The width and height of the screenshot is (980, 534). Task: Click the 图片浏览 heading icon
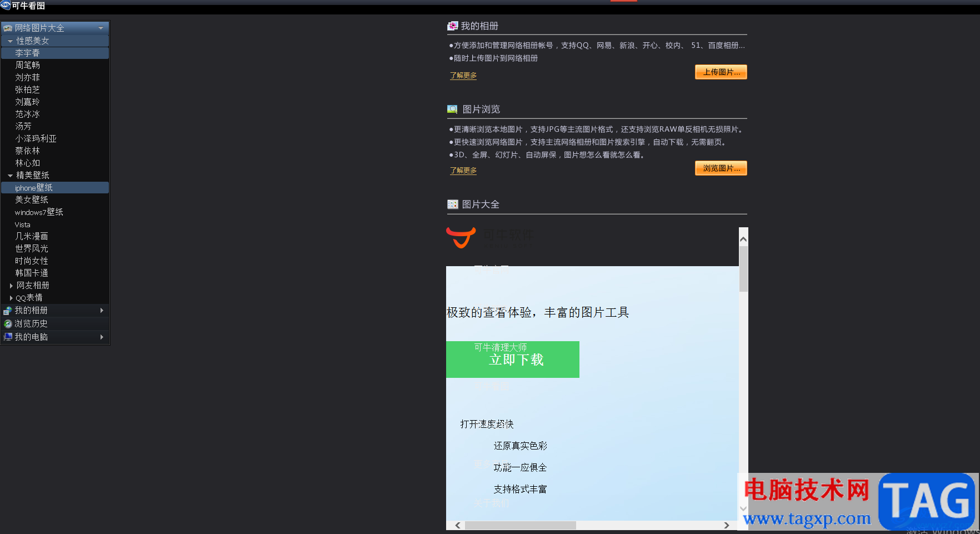pyautogui.click(x=452, y=109)
